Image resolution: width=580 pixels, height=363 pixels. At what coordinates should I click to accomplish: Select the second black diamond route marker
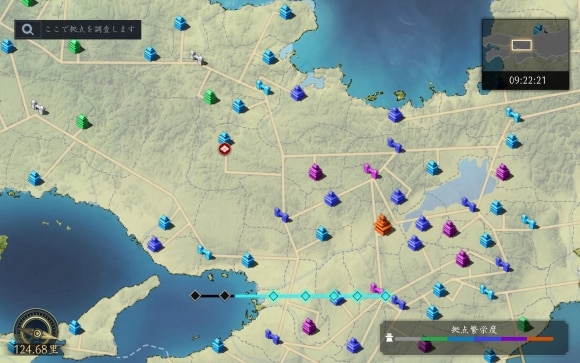click(225, 296)
